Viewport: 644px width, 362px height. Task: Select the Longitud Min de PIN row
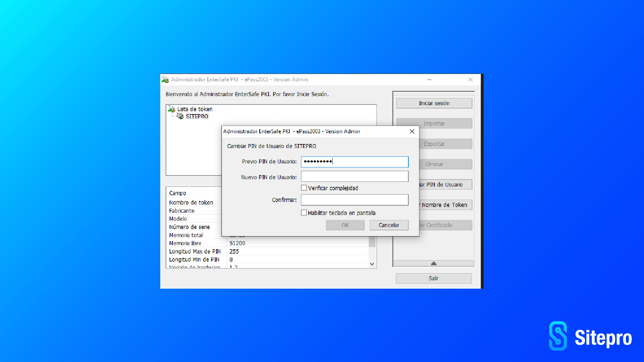pyautogui.click(x=268, y=260)
